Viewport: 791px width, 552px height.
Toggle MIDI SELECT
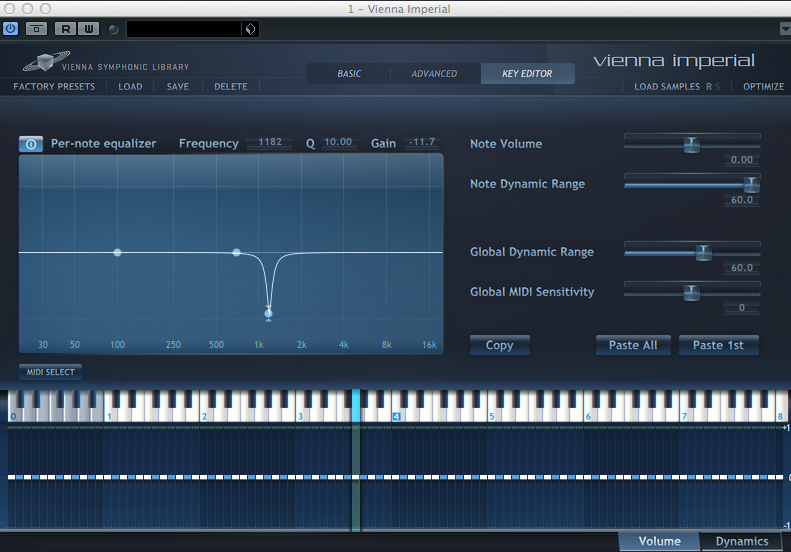50,372
